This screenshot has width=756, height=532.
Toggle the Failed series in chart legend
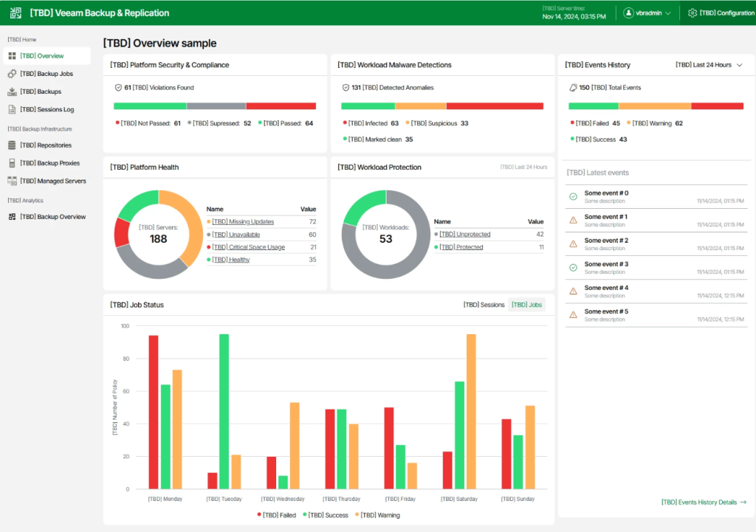(278, 515)
